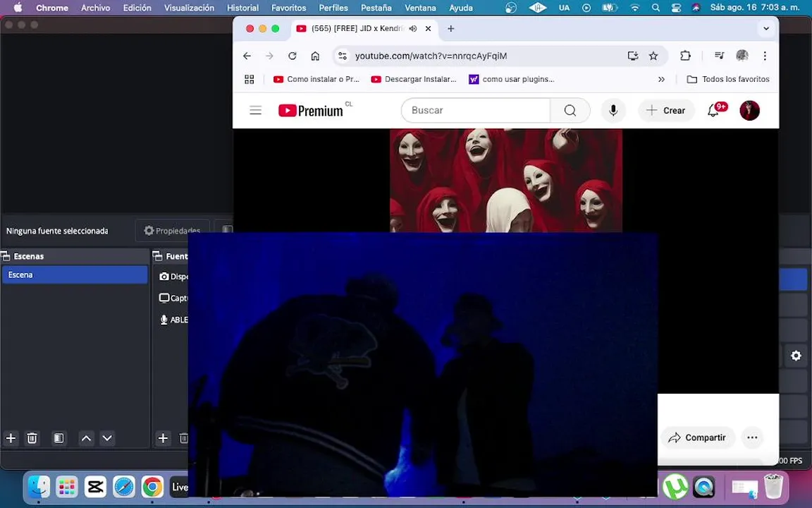812x508 pixels.
Task: Expand hidden bookmarks with double chevron
Action: pyautogui.click(x=661, y=79)
